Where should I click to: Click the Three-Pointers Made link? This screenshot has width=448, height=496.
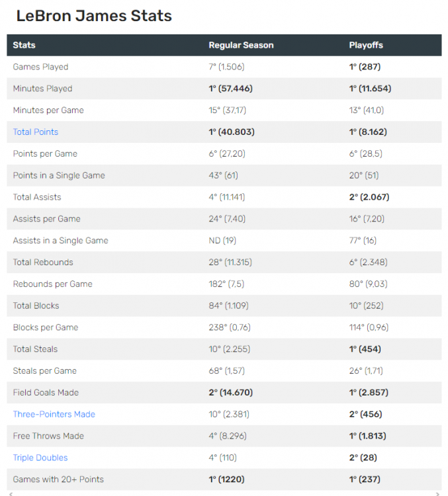pyautogui.click(x=54, y=415)
